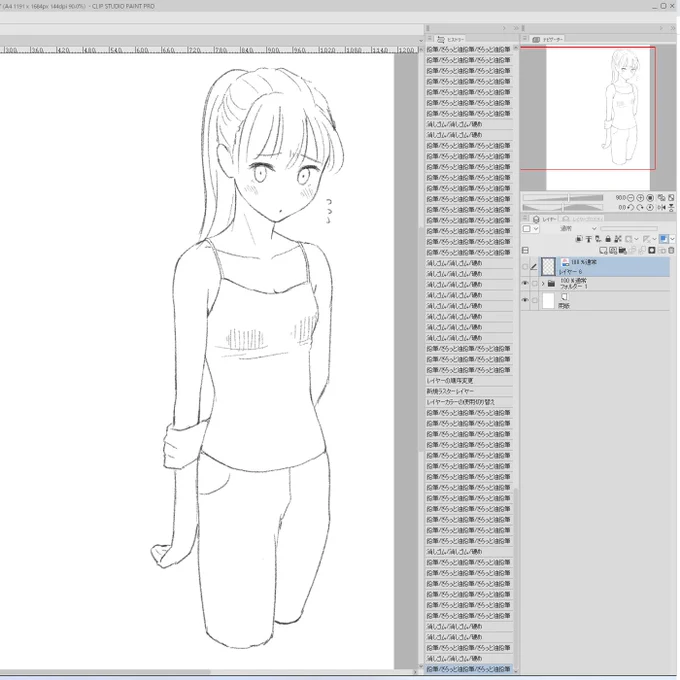680x680 pixels.
Task: Zoom in using the Navigator plus icon
Action: pos(640,198)
